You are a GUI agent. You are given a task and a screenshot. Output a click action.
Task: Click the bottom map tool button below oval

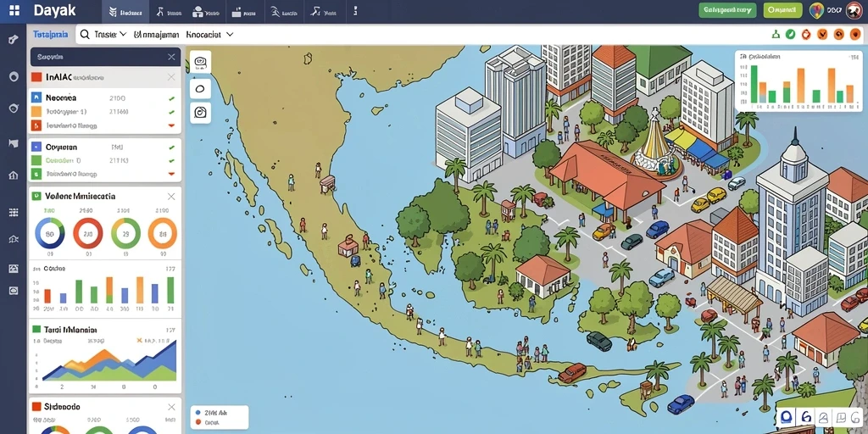coord(200,113)
